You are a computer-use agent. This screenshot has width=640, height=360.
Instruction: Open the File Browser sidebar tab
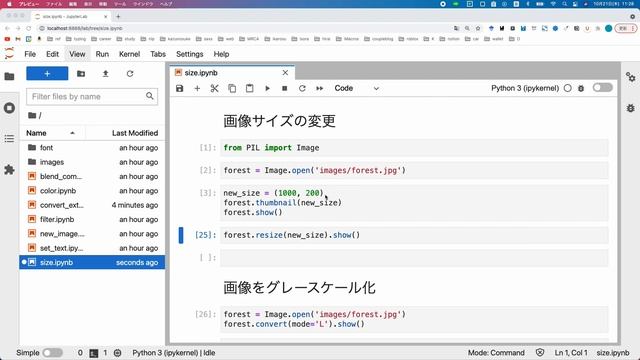[x=9, y=76]
